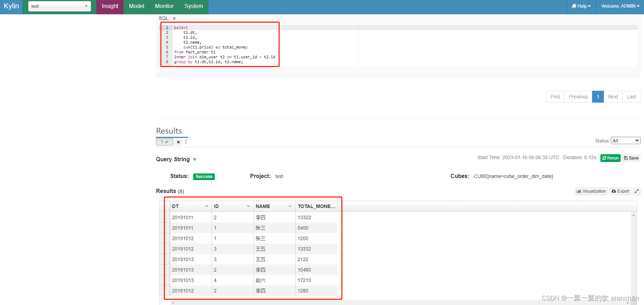Go to Last page
Image resolution: width=644 pixels, height=305 pixels.
pos(631,97)
